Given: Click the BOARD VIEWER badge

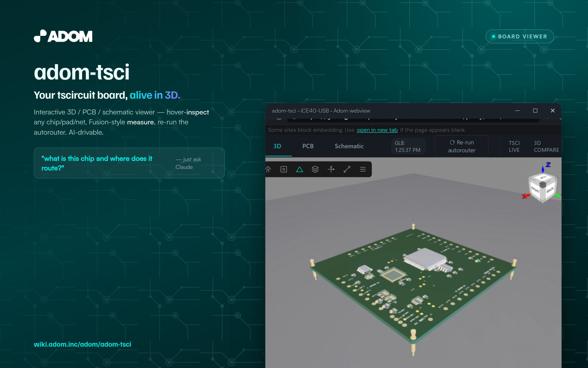Looking at the screenshot, I should [x=519, y=37].
